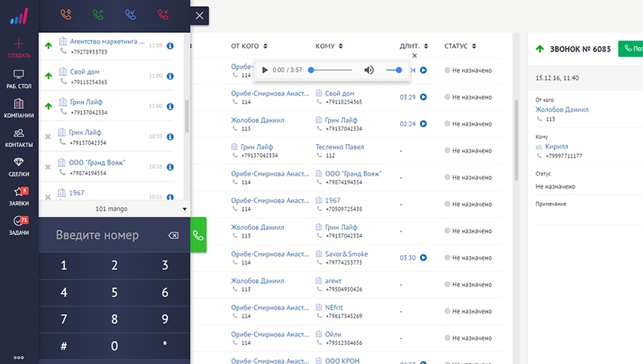The height and width of the screenshot is (364, 643).
Task: Click the backspace icon in dialer
Action: pos(173,235)
